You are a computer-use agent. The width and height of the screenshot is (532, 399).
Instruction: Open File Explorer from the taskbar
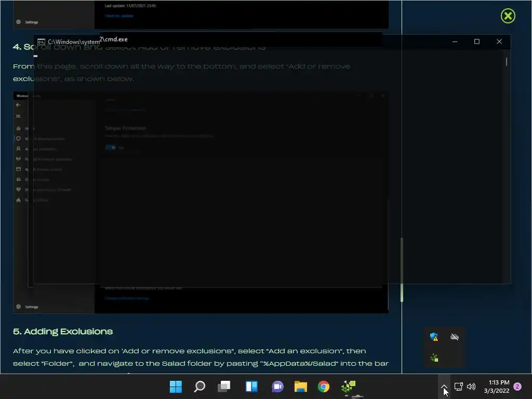pos(301,387)
